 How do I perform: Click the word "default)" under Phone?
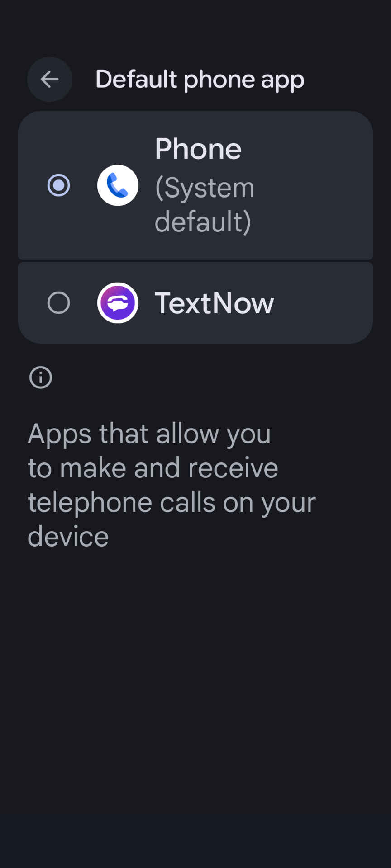pyautogui.click(x=203, y=222)
